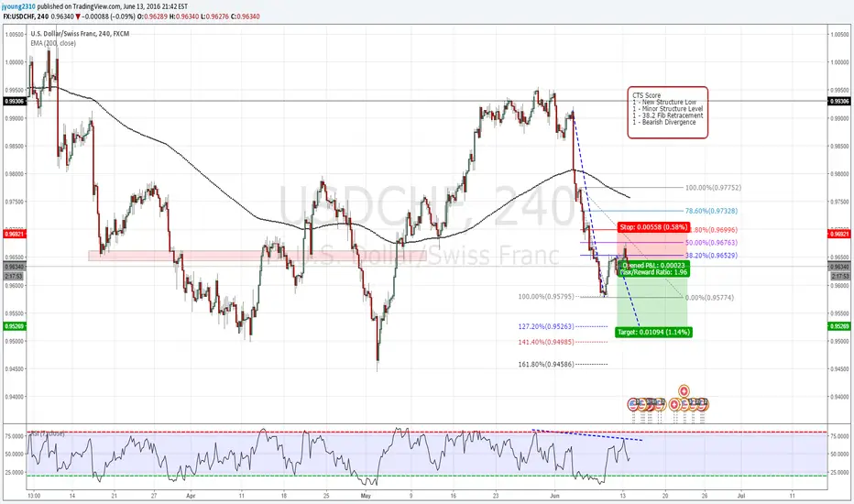Click the 127.20%(0.95263) extension label

coord(546,327)
